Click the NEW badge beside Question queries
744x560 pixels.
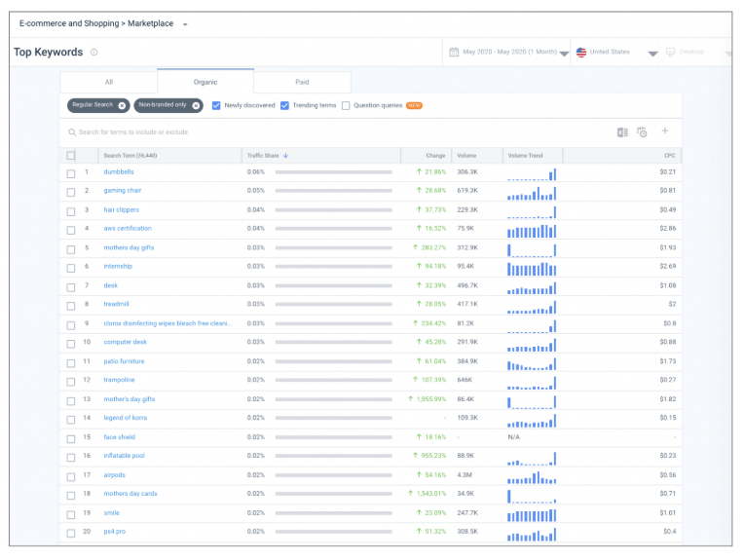tap(414, 106)
